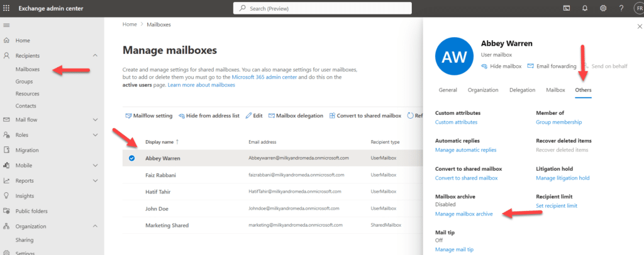Click Home breadcrumb link
Viewport: 644px width, 255px height.
[130, 24]
